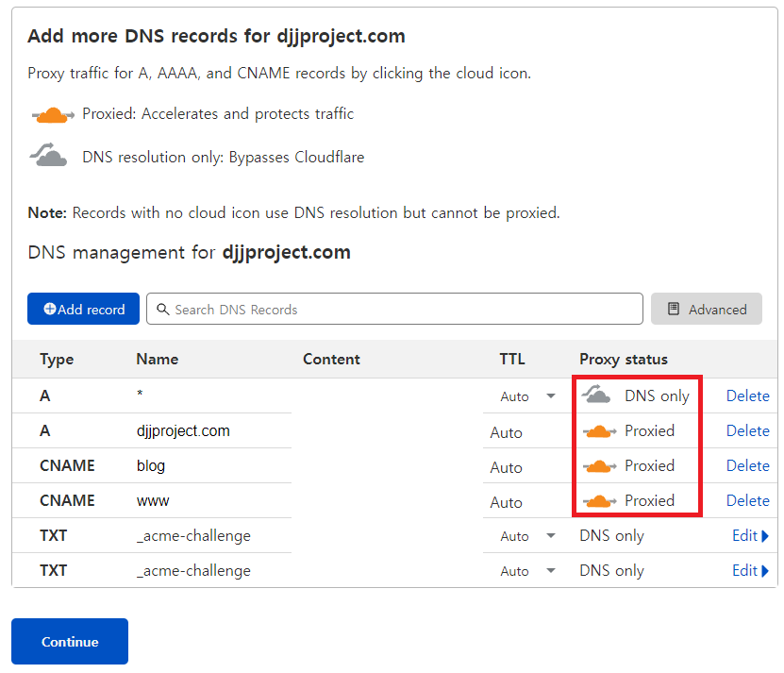This screenshot has width=784, height=673.
Task: Select the djjproject.com name cell
Action: 183,430
